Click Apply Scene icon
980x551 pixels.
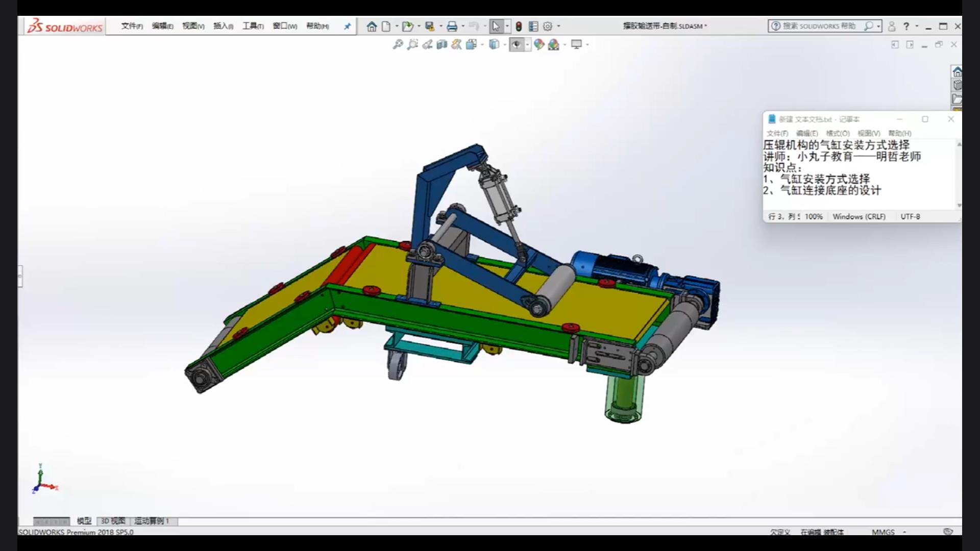tap(554, 45)
